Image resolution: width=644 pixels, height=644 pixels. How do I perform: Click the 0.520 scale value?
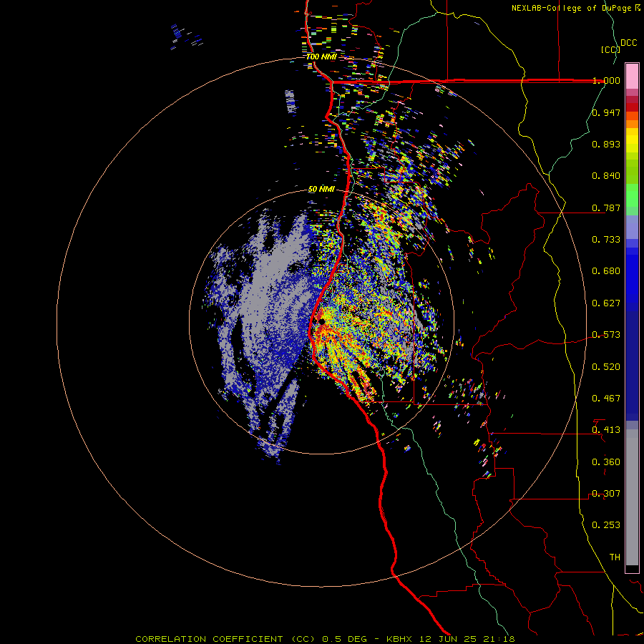(606, 367)
